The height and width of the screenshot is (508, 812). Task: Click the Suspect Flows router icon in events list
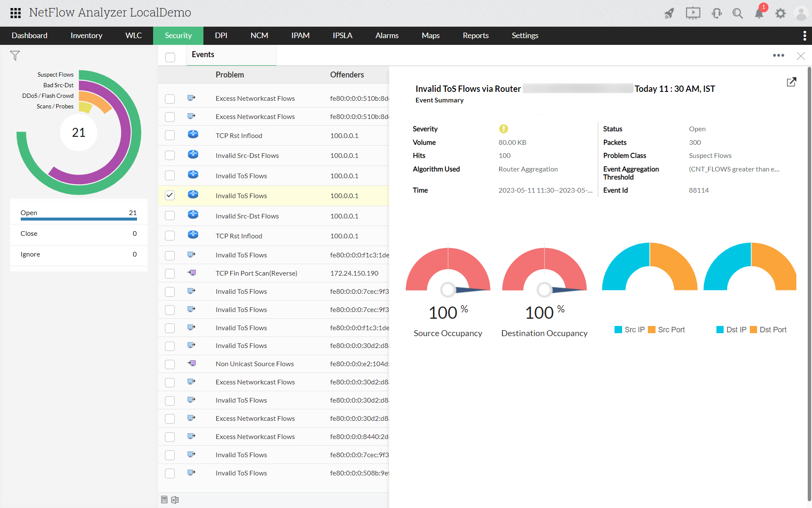point(193,195)
